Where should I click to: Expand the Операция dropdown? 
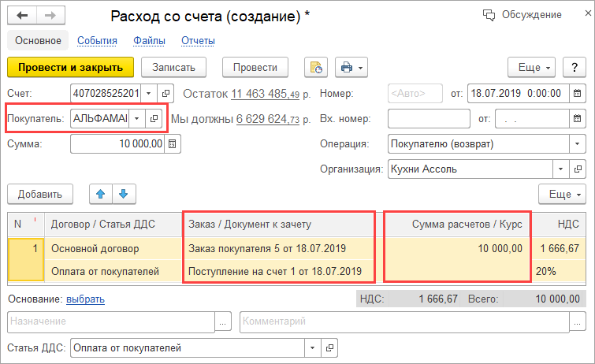pyautogui.click(x=577, y=144)
